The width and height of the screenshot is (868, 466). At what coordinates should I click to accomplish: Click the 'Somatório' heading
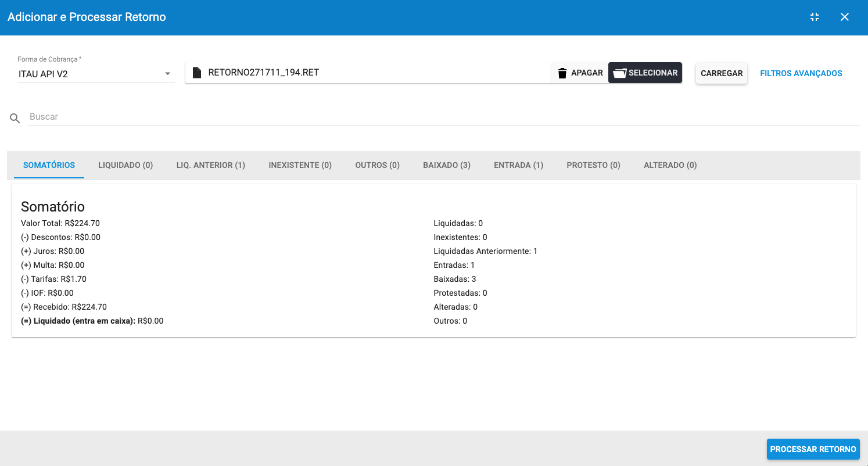click(x=53, y=206)
